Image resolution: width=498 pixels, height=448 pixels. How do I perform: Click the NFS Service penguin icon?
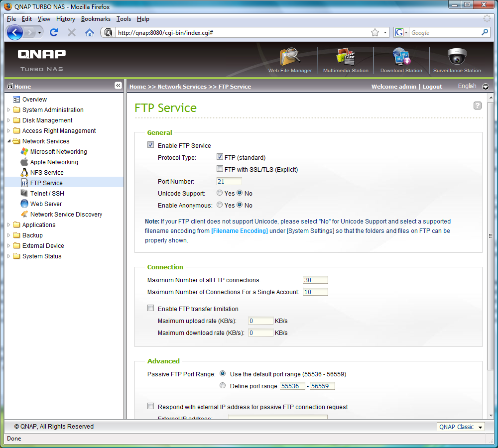coord(24,172)
